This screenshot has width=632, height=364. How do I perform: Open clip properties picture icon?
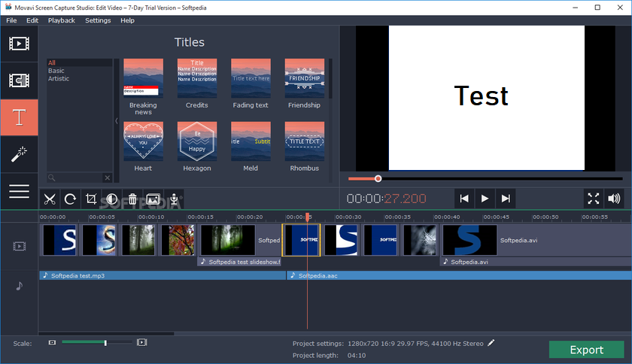point(153,199)
